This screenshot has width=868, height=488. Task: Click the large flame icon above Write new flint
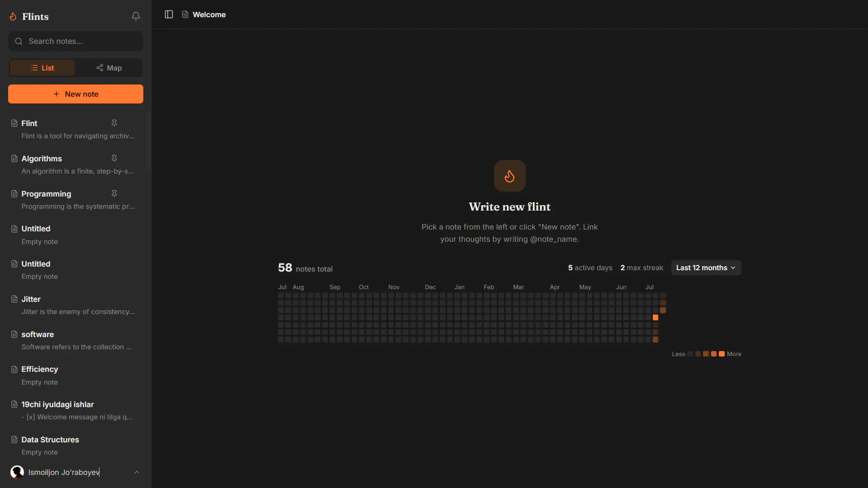(509, 176)
